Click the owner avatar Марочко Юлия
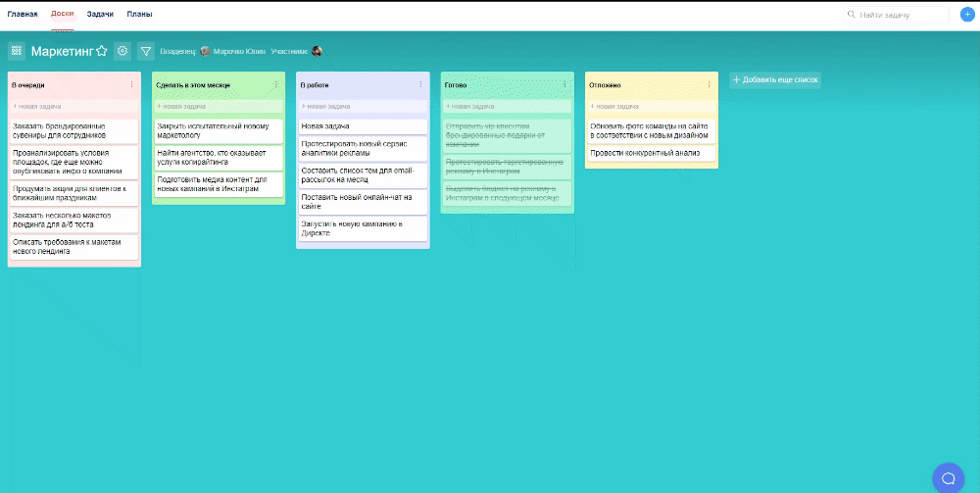This screenshot has height=493, width=980. (206, 51)
